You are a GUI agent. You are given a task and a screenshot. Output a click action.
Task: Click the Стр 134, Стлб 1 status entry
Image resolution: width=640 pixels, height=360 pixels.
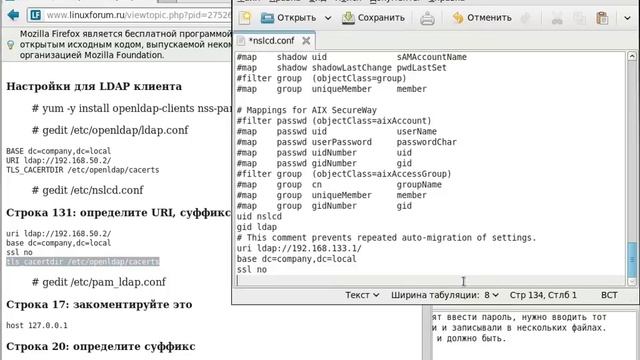pos(543,295)
